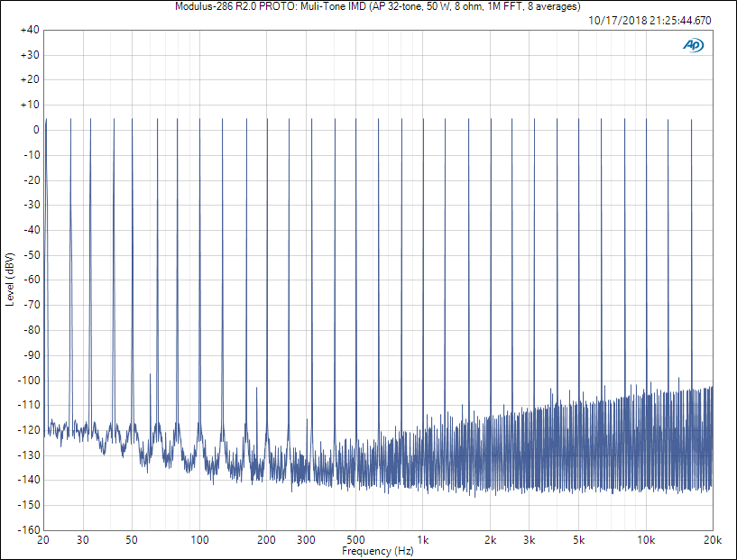Image resolution: width=737 pixels, height=560 pixels.
Task: Click the '500' frequency axis tick label
Action: click(x=355, y=540)
